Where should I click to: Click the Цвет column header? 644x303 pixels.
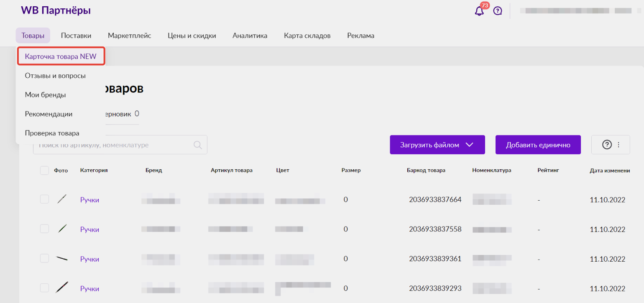283,170
